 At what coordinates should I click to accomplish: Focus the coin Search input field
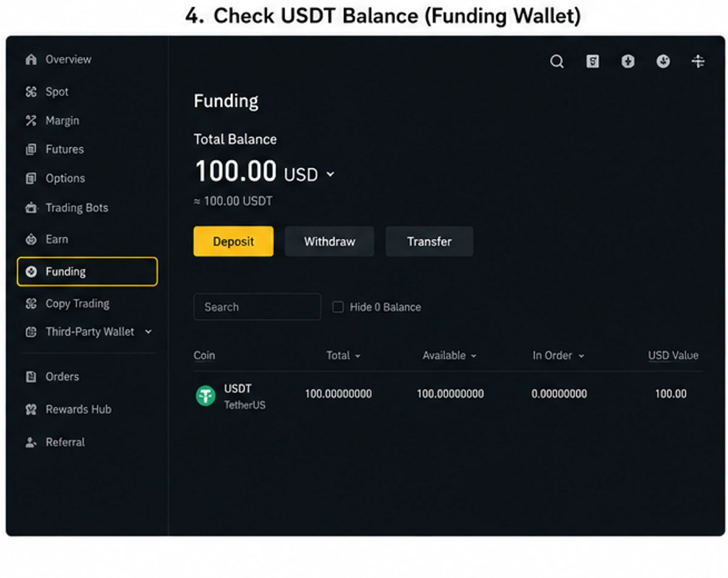(x=257, y=307)
